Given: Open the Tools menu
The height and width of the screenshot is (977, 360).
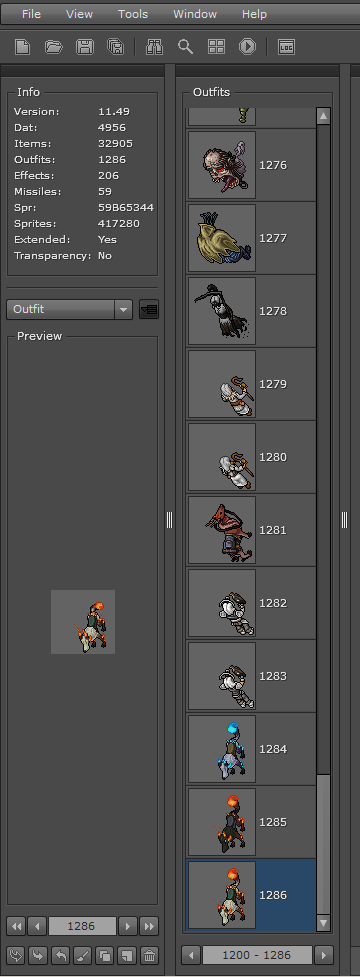Looking at the screenshot, I should coord(133,14).
